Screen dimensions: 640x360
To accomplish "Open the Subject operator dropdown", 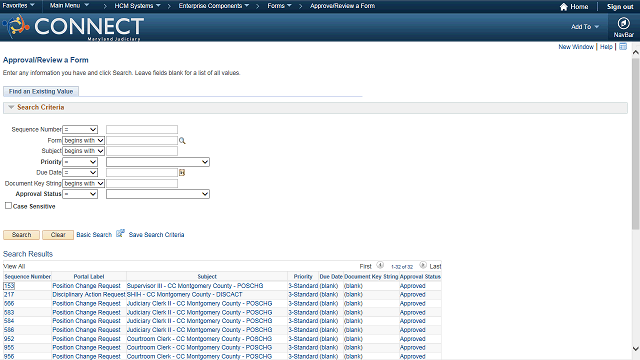I will [x=83, y=151].
